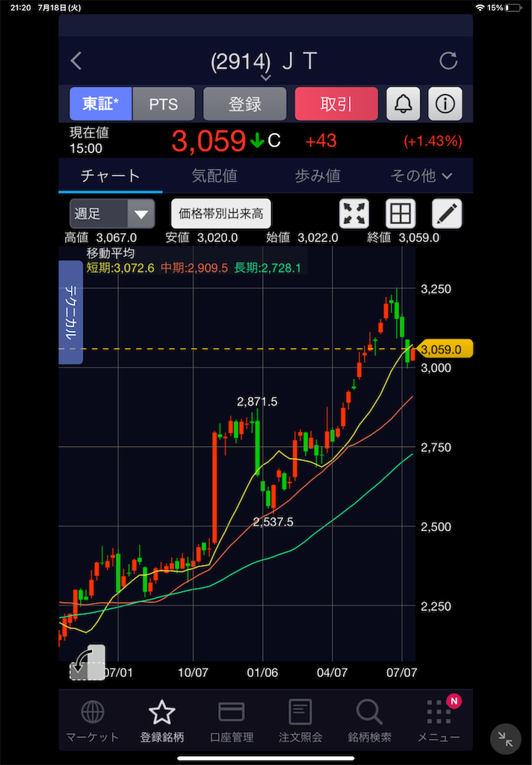Open the マーケット section
532x765 pixels.
tap(93, 721)
